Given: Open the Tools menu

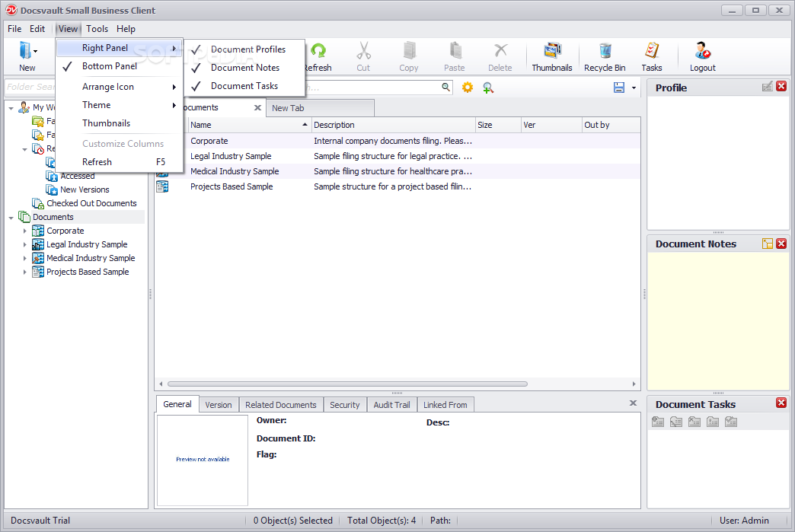Looking at the screenshot, I should pos(97,29).
